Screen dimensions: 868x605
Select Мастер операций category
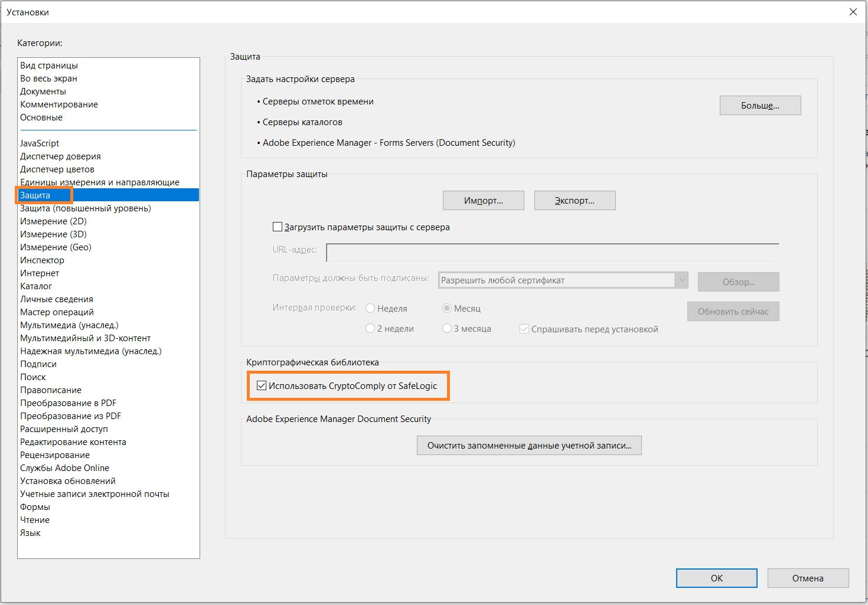(109, 312)
